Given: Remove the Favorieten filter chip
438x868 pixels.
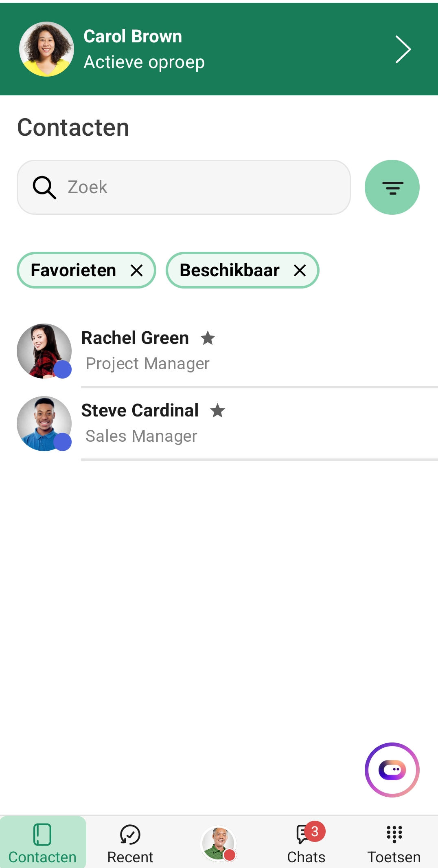Looking at the screenshot, I should (137, 270).
